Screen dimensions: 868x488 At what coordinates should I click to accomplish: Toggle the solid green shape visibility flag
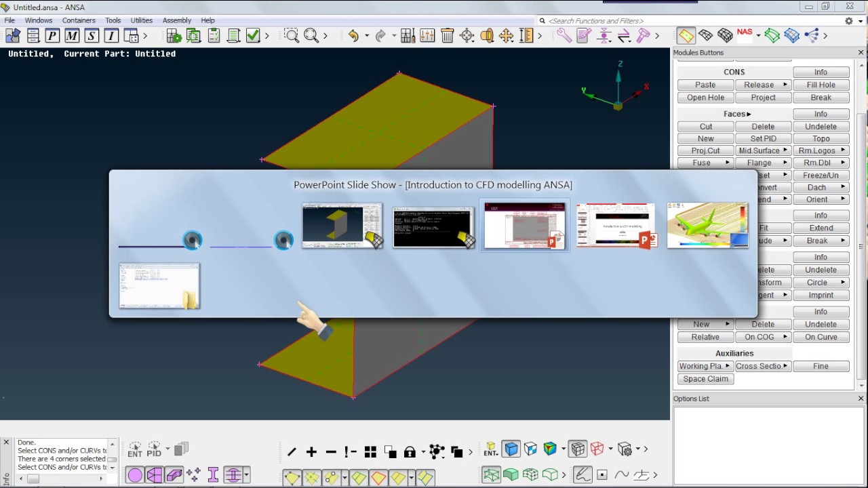[x=511, y=475]
